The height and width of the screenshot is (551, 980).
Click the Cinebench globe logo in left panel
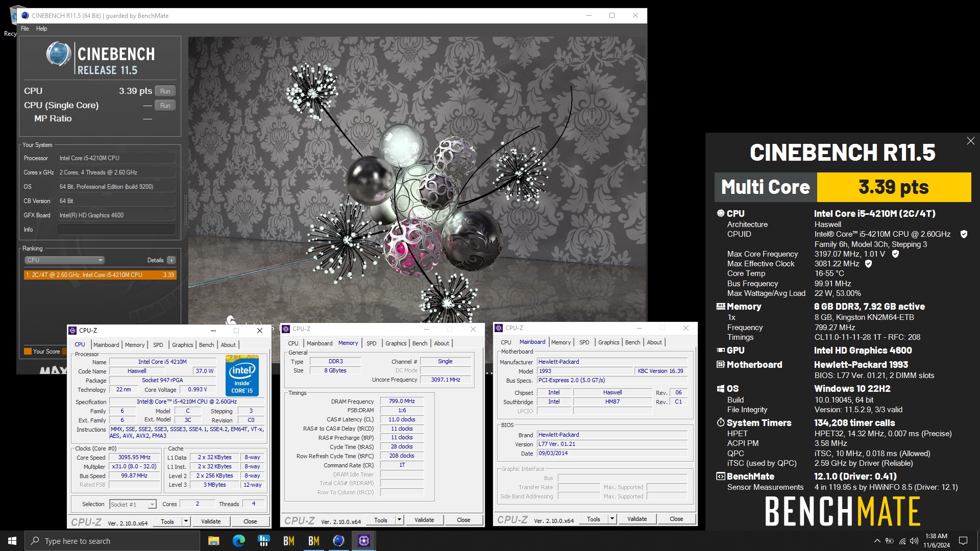(x=59, y=54)
